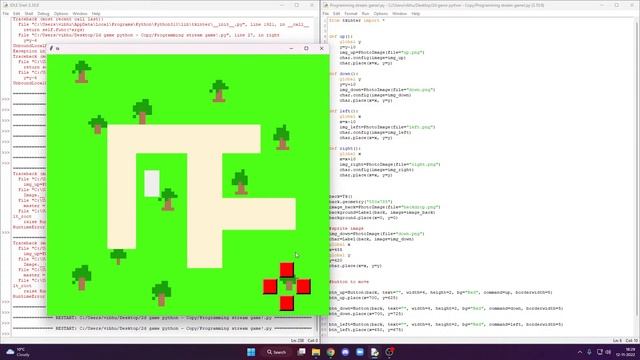
Task: Click the '#button to move' comment in editor
Action: coord(349,282)
